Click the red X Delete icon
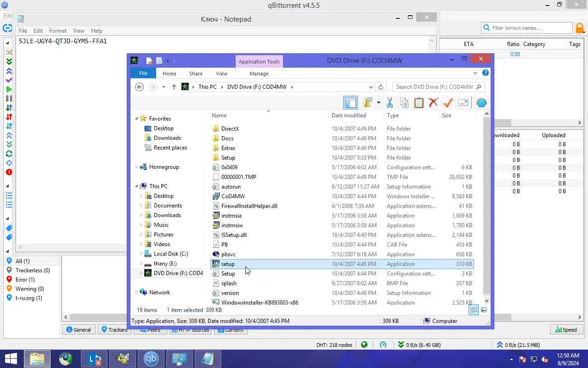This screenshot has width=588, height=368. pyautogui.click(x=433, y=103)
